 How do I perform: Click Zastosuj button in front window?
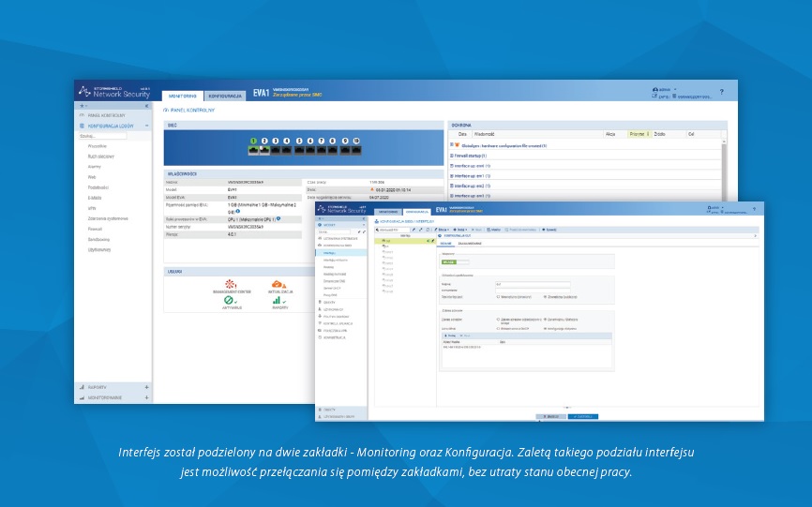[583, 416]
